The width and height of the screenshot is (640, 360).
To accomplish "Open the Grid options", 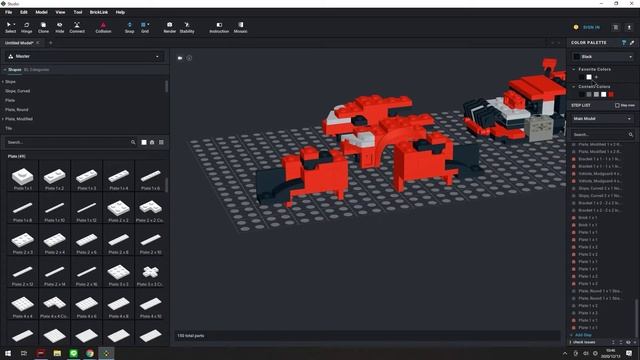I will point(145,27).
